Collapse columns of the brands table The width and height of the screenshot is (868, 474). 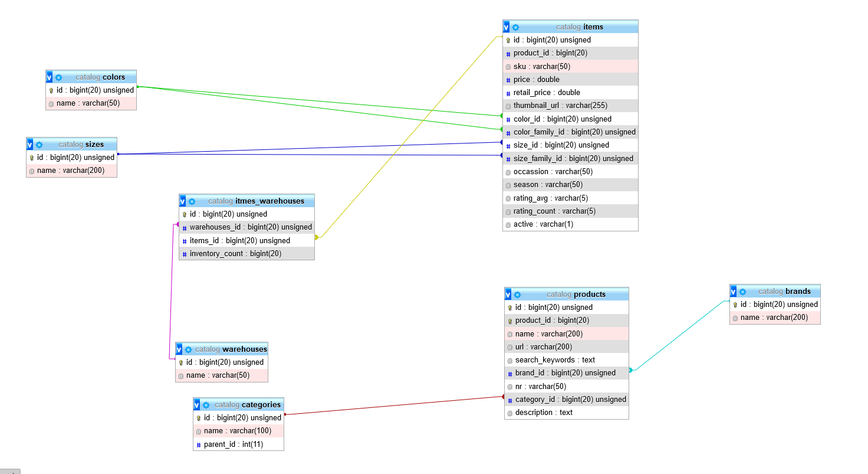734,292
